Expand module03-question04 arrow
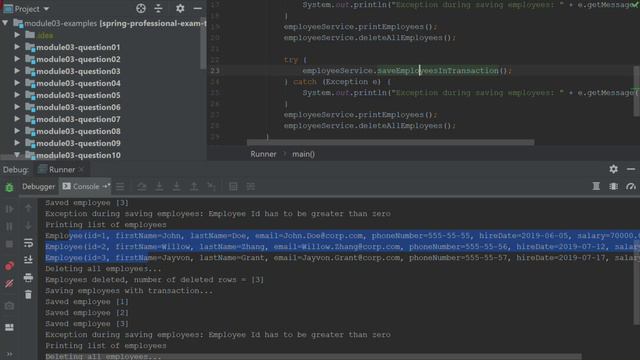640x360 pixels. (17, 83)
